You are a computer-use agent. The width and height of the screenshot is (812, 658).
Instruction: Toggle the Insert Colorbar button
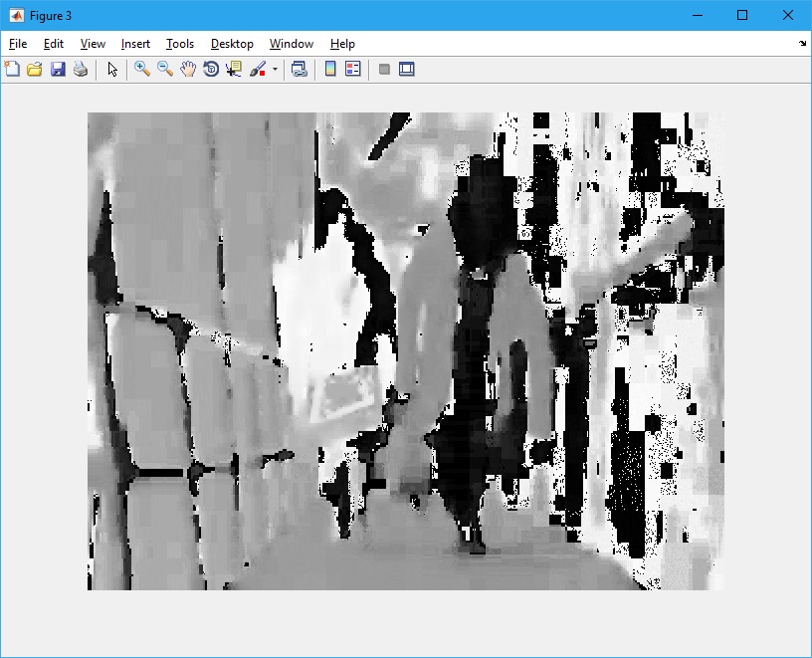click(330, 69)
